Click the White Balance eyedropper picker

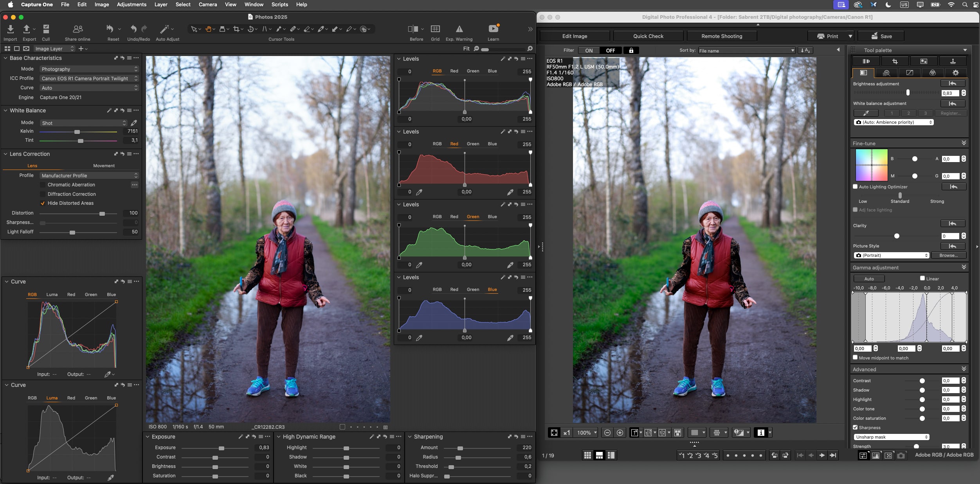coord(134,123)
